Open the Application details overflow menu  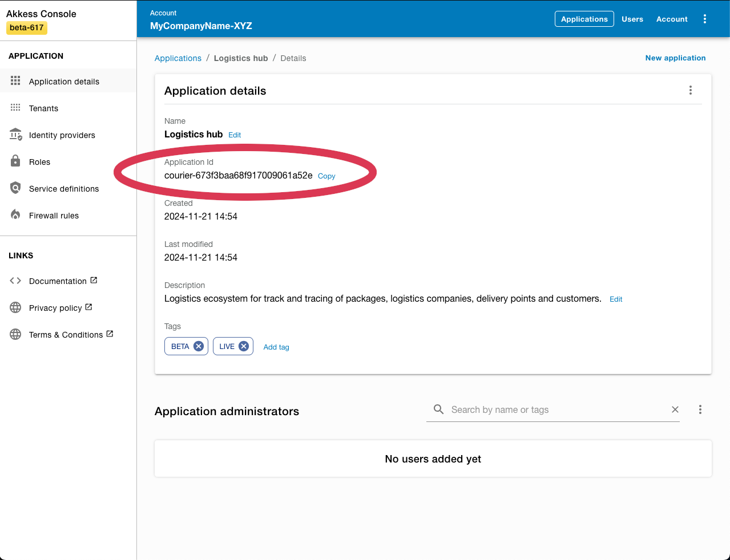pyautogui.click(x=690, y=90)
